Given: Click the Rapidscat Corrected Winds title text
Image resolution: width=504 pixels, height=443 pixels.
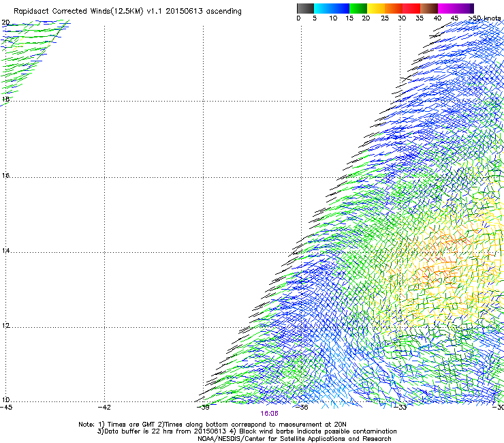Looking at the screenshot, I should [127, 11].
